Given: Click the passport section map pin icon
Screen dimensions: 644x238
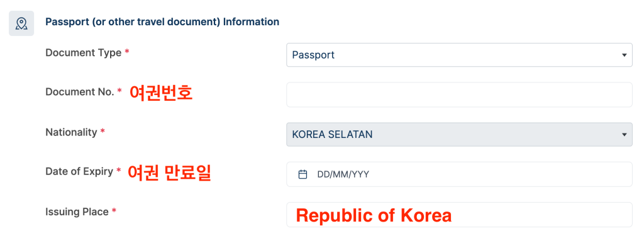Looking at the screenshot, I should (21, 23).
